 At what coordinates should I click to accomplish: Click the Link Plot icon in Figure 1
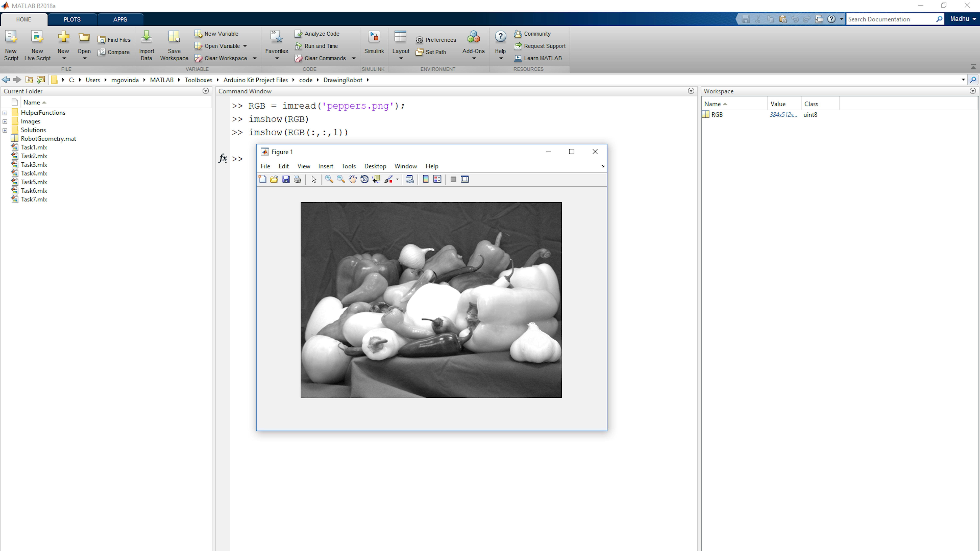tap(410, 179)
